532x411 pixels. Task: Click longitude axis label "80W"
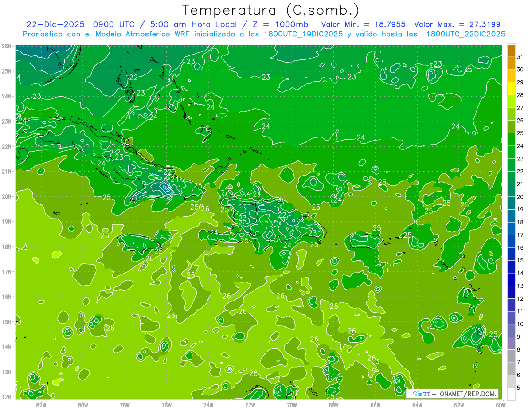(83, 405)
